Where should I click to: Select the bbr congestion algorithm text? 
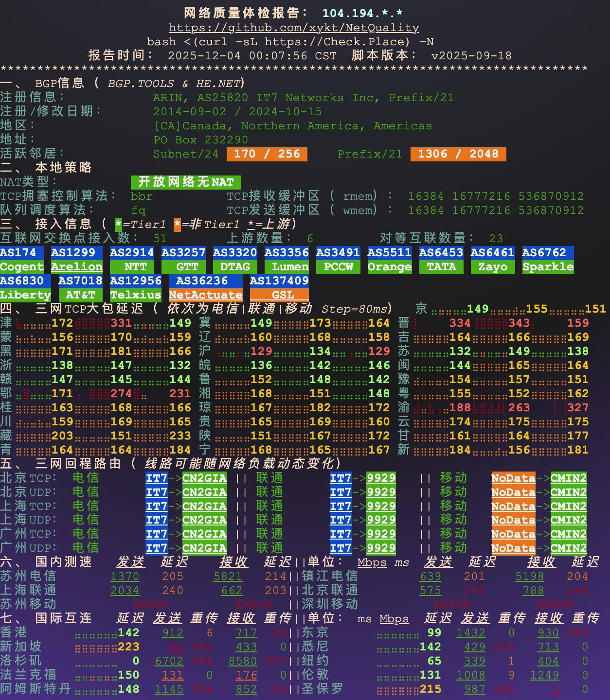[x=141, y=196]
